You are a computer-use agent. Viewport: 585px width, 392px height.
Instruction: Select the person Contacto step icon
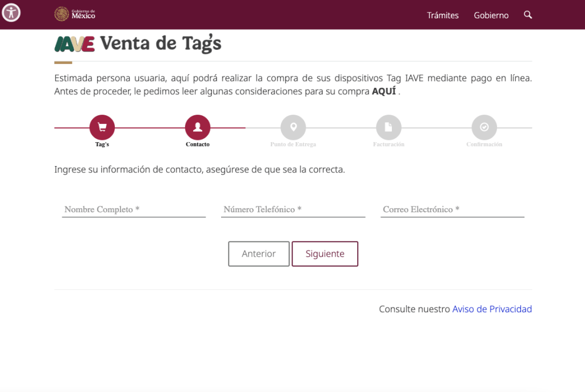[198, 127]
